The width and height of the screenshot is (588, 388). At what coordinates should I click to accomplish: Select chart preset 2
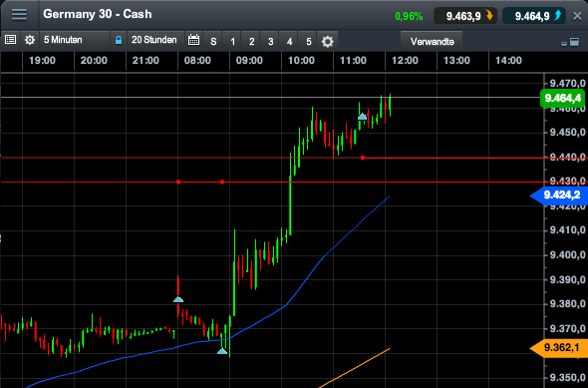[x=251, y=41]
